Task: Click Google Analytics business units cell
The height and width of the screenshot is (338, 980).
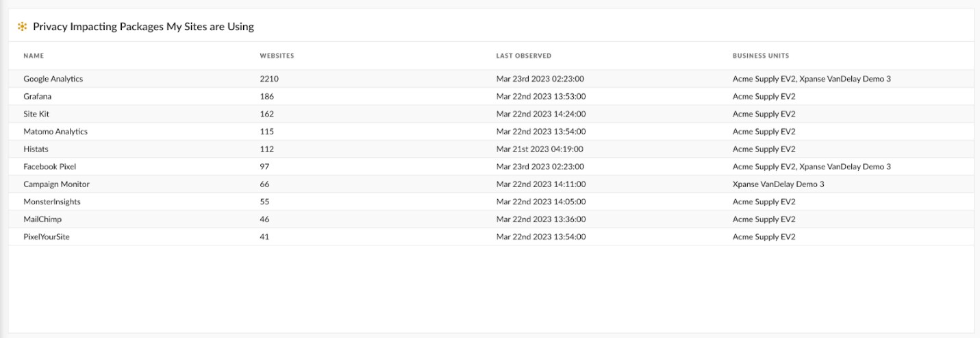Action: pos(812,79)
